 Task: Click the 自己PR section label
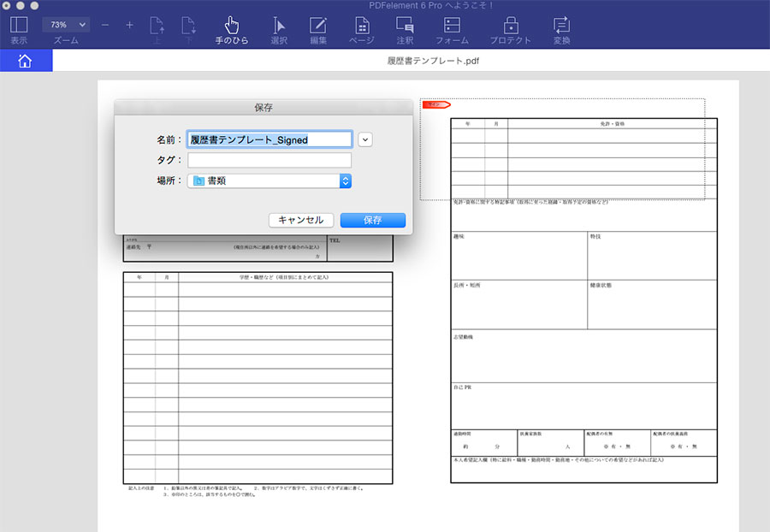coord(462,387)
